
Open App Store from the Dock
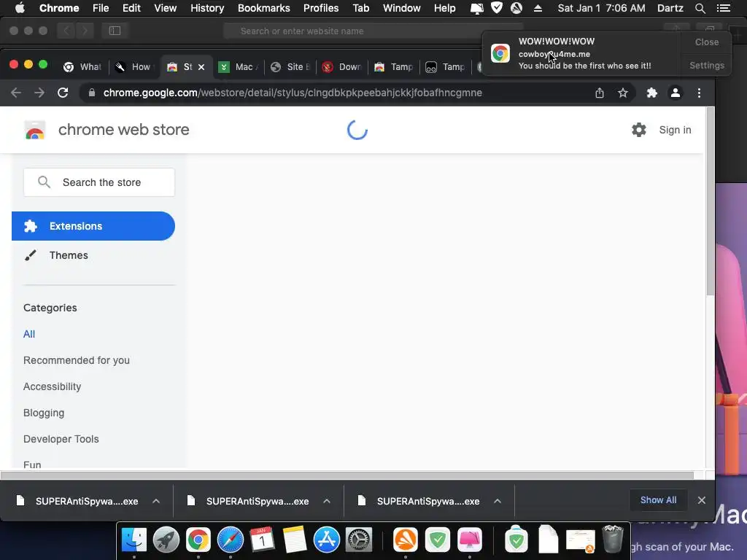(326, 540)
